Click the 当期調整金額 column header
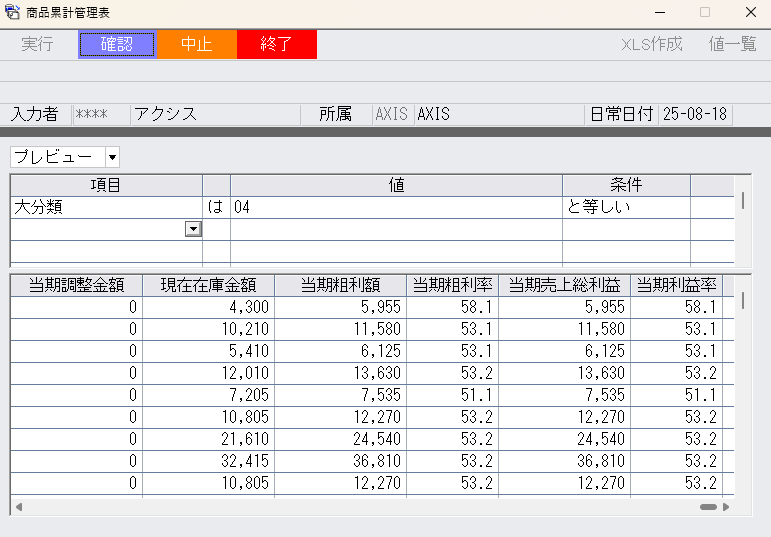 click(76, 285)
